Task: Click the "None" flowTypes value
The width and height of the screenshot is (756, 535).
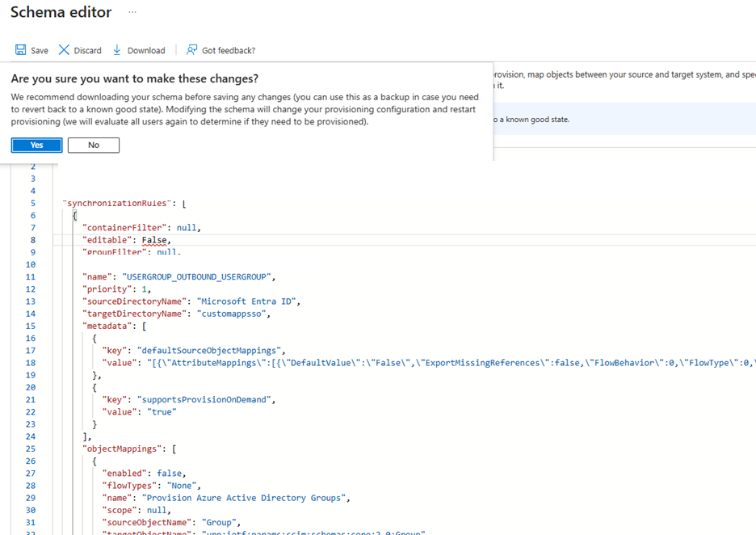Action: [181, 486]
